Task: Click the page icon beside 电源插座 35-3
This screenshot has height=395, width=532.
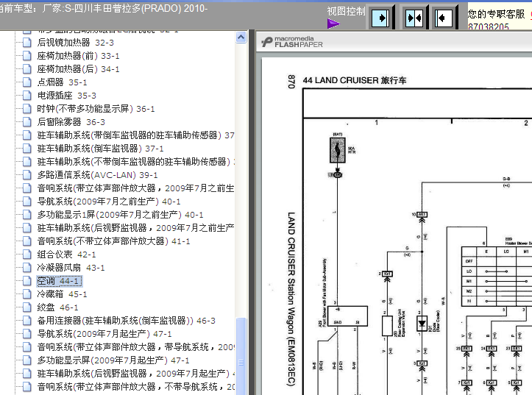Action: [26, 96]
